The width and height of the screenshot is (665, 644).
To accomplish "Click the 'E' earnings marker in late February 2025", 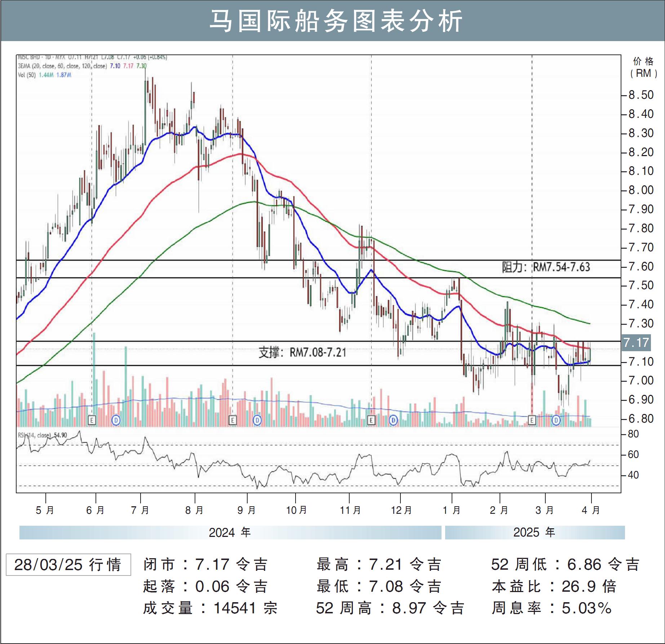I will tap(532, 420).
